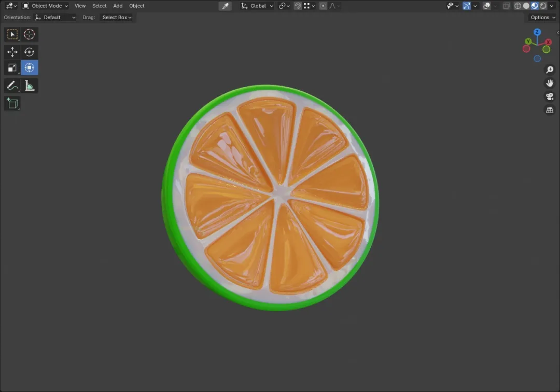This screenshot has height=392, width=560.
Task: Activate the Cursor tool
Action: (29, 34)
